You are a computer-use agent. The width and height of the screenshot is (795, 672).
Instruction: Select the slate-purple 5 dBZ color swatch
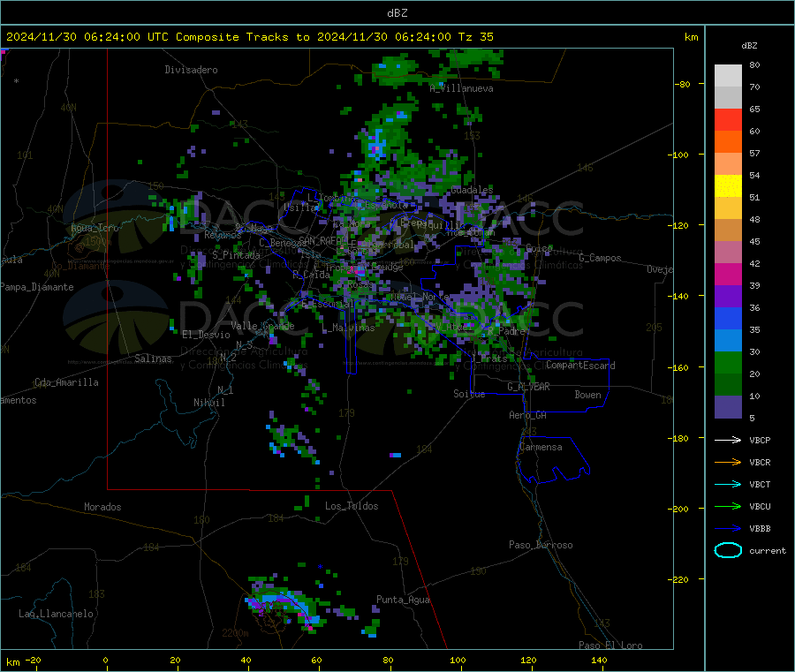tap(728, 407)
